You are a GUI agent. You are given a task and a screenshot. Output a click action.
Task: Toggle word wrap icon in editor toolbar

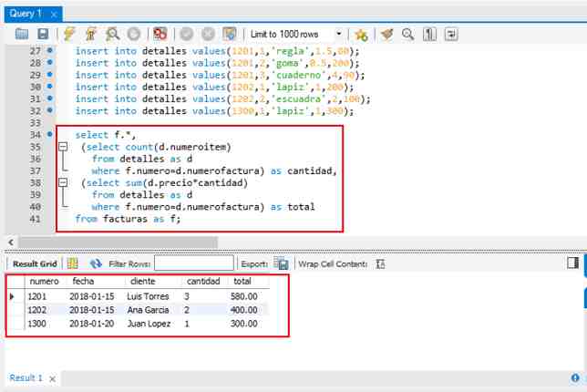pyautogui.click(x=451, y=35)
